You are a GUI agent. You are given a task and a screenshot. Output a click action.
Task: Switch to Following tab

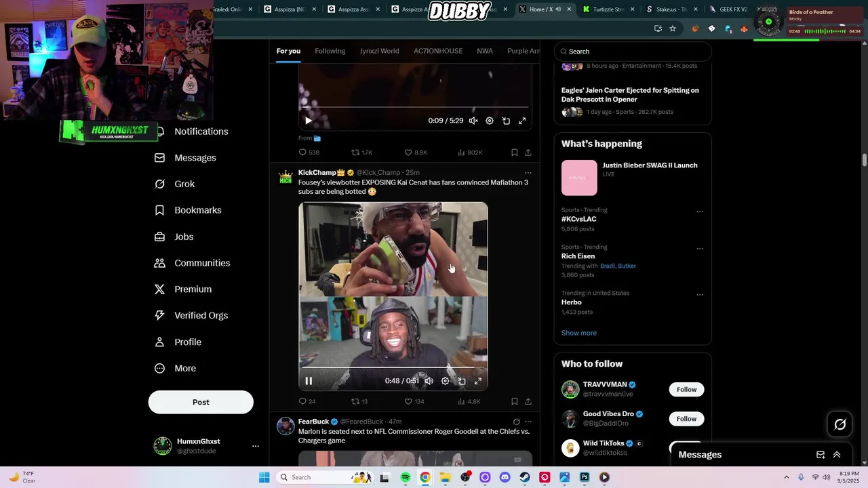[x=330, y=51]
